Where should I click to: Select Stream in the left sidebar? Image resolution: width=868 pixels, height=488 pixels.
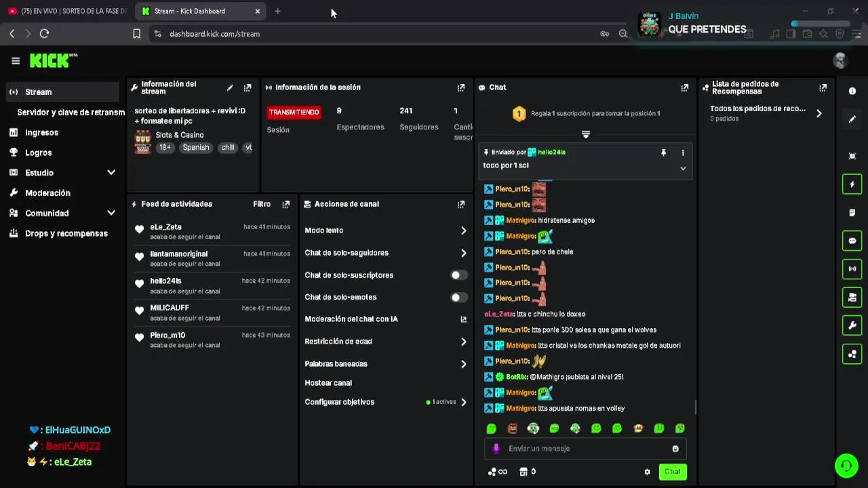(62, 92)
